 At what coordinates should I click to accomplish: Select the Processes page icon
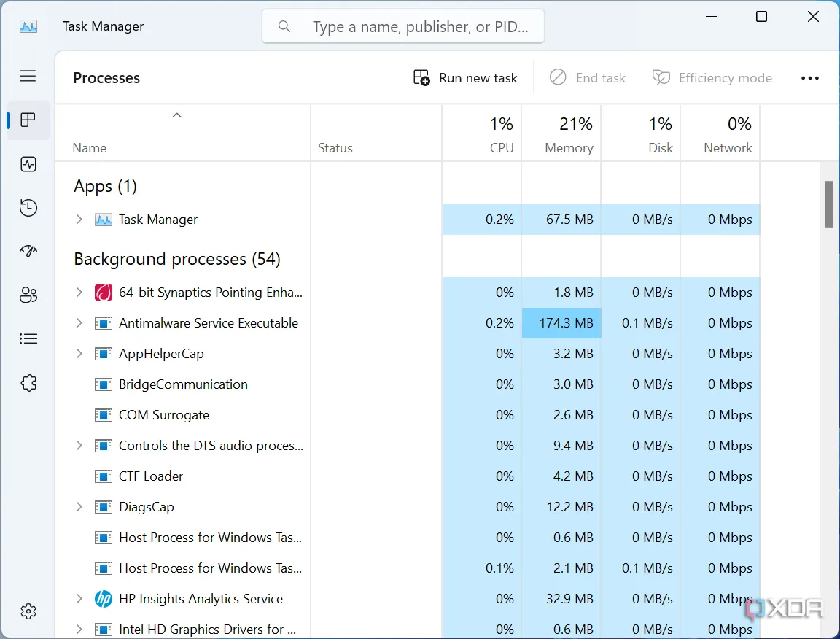point(28,120)
